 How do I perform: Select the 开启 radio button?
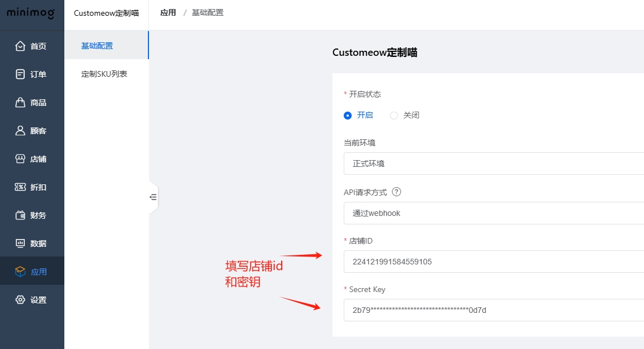pyautogui.click(x=348, y=116)
